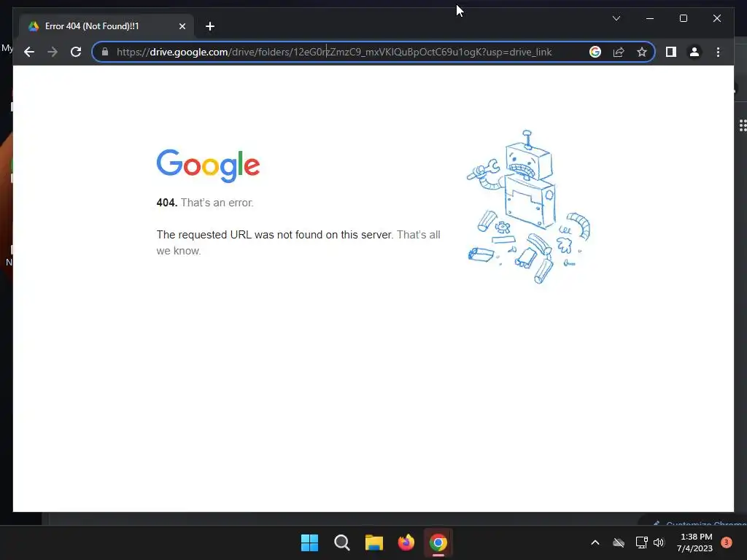Reload the 404 error page
Screen dimensions: 747x560
pyautogui.click(x=76, y=52)
